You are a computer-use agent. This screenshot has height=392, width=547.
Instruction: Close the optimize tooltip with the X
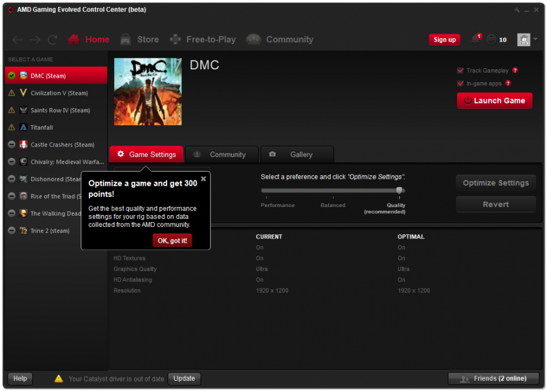click(203, 179)
